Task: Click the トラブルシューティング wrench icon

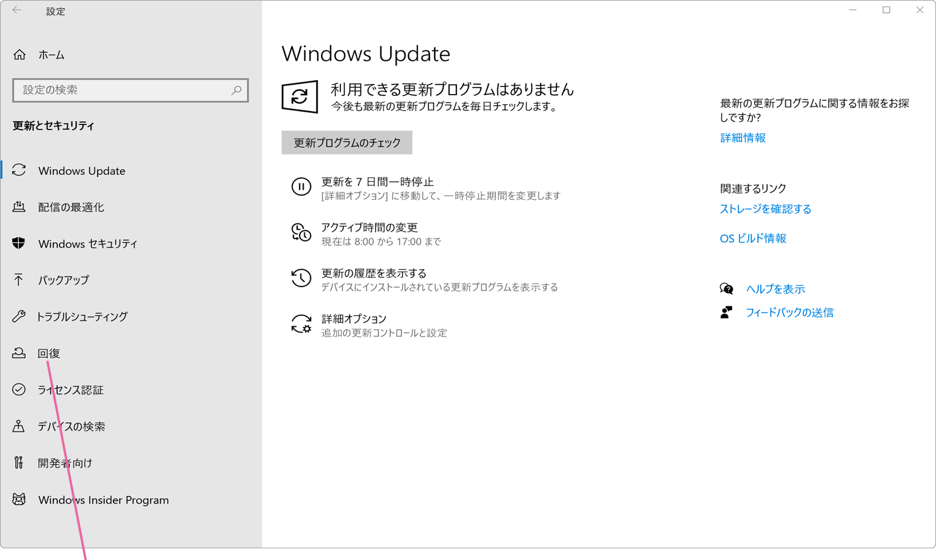Action: 19,316
